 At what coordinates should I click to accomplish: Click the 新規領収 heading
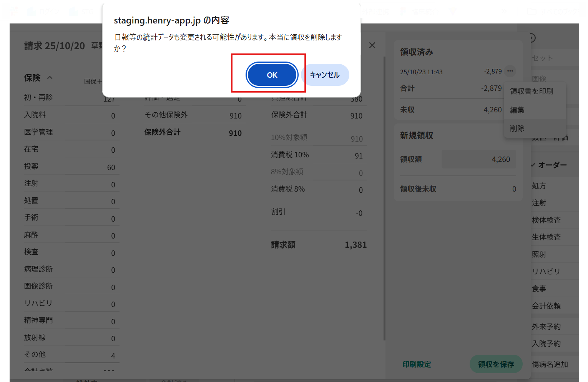417,135
